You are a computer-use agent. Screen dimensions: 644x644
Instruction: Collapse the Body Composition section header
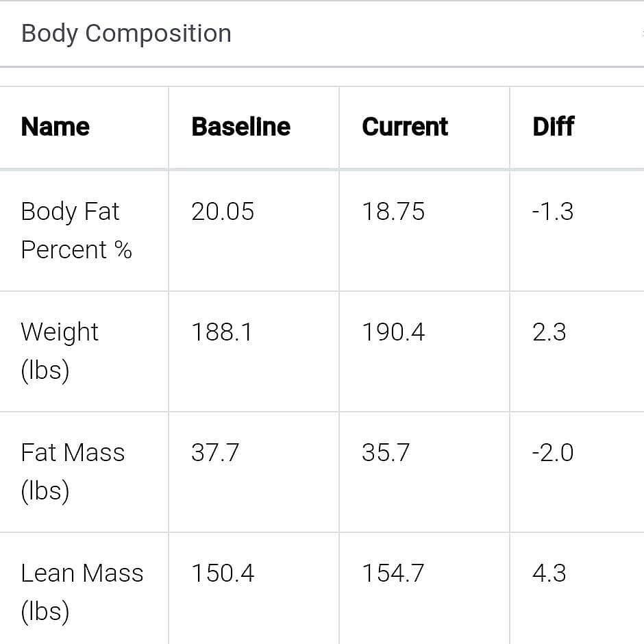click(x=126, y=34)
